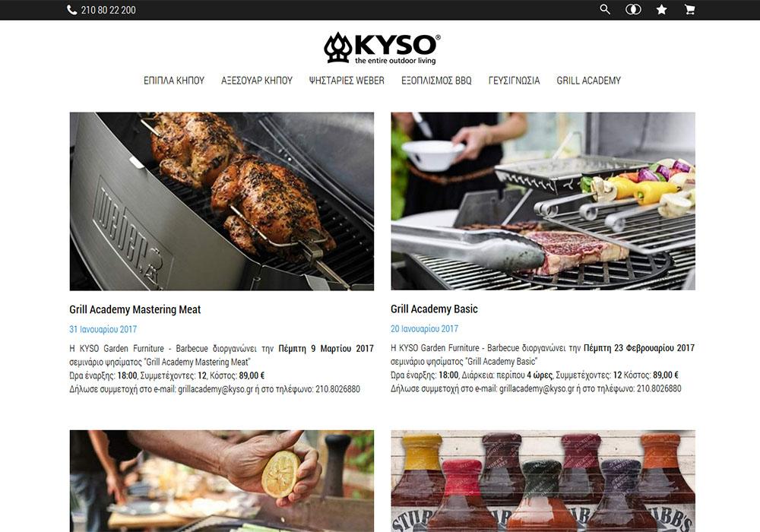The height and width of the screenshot is (532, 760).
Task: Open GRILL ACADEMY menu item
Action: 588,81
